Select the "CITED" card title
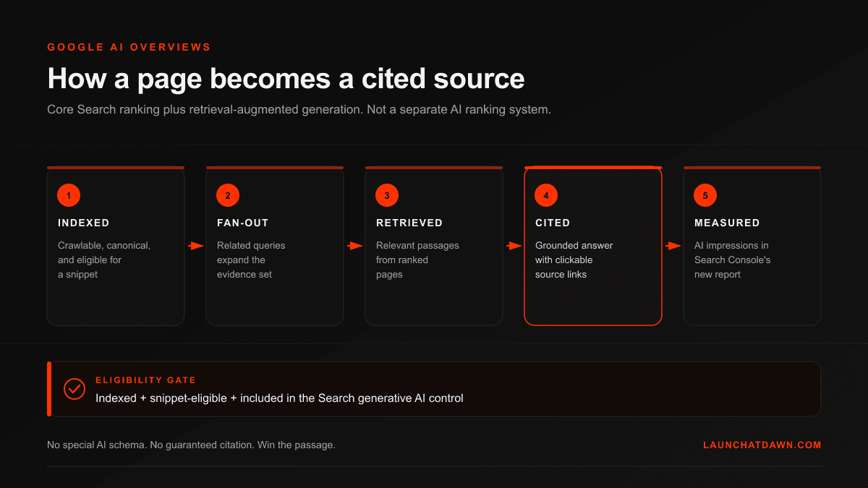The height and width of the screenshot is (488, 868). click(553, 223)
